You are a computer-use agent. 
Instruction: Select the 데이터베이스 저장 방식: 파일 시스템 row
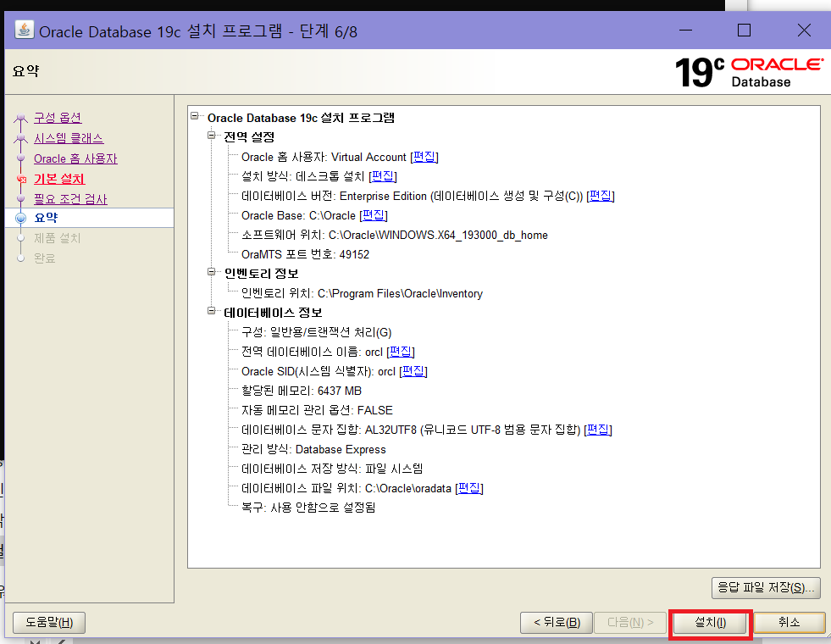332,469
